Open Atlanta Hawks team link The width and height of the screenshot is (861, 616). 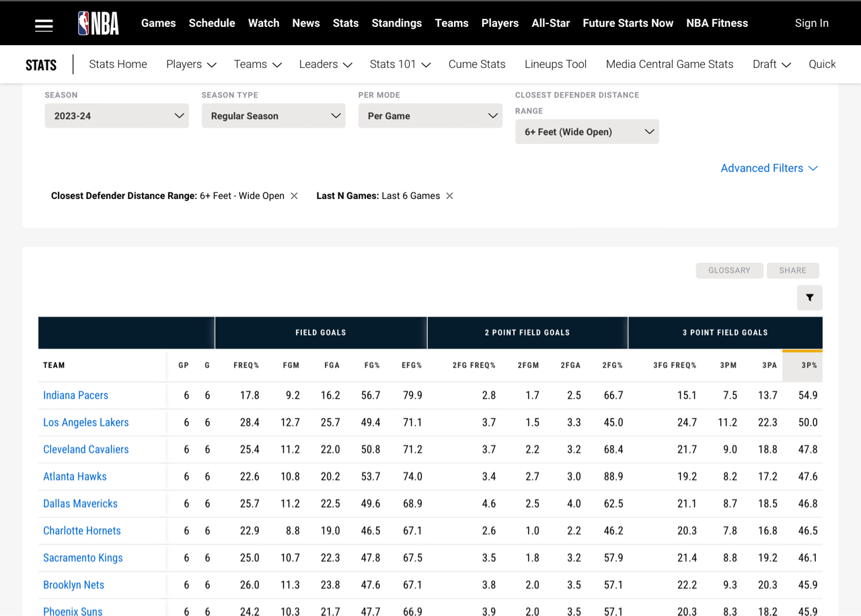(x=75, y=476)
